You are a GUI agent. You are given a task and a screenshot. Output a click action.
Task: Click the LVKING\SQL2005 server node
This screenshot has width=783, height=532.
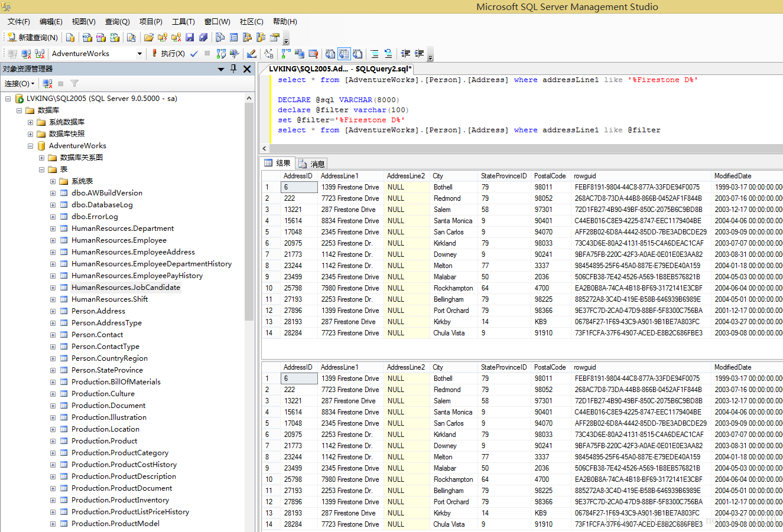coord(102,99)
